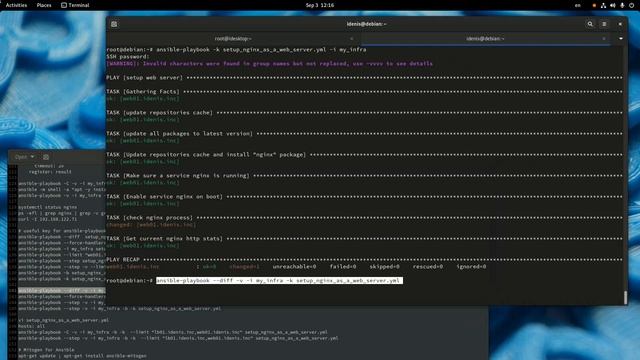Click 'apt-get update' line in editor
The width and height of the screenshot is (640, 360).
coord(82,356)
